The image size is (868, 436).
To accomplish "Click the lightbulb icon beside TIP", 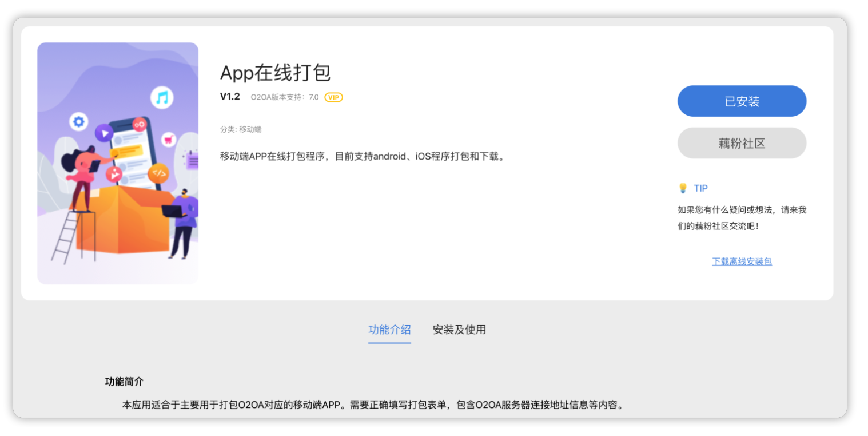I will [x=682, y=188].
